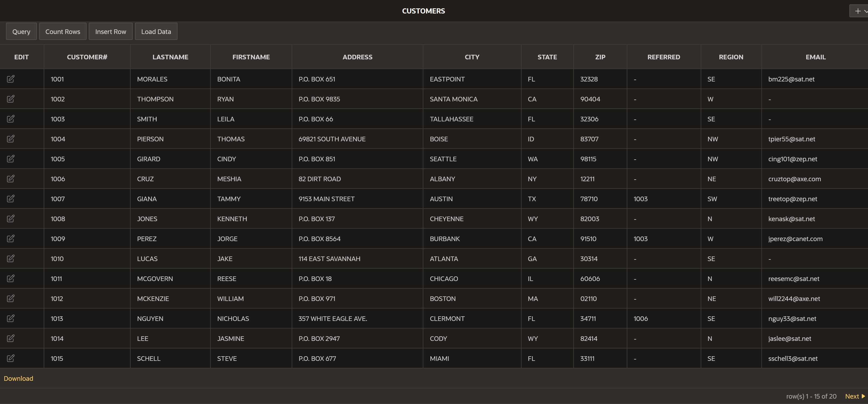Click the LASTNAME column header
This screenshot has height=404, width=868.
170,57
